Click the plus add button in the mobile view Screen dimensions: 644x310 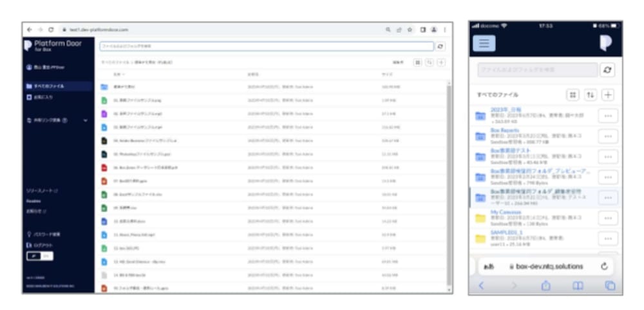[x=608, y=95]
